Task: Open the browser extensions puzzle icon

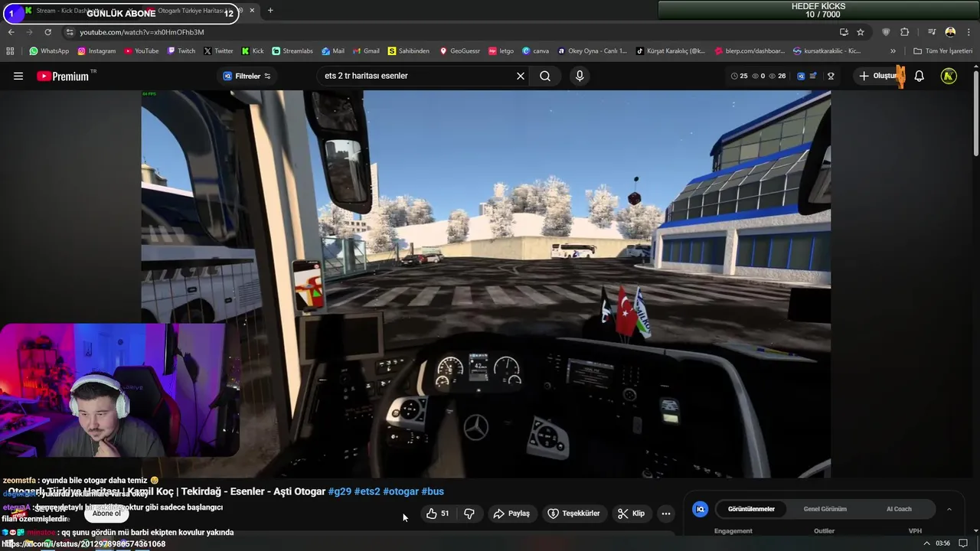Action: (x=904, y=32)
